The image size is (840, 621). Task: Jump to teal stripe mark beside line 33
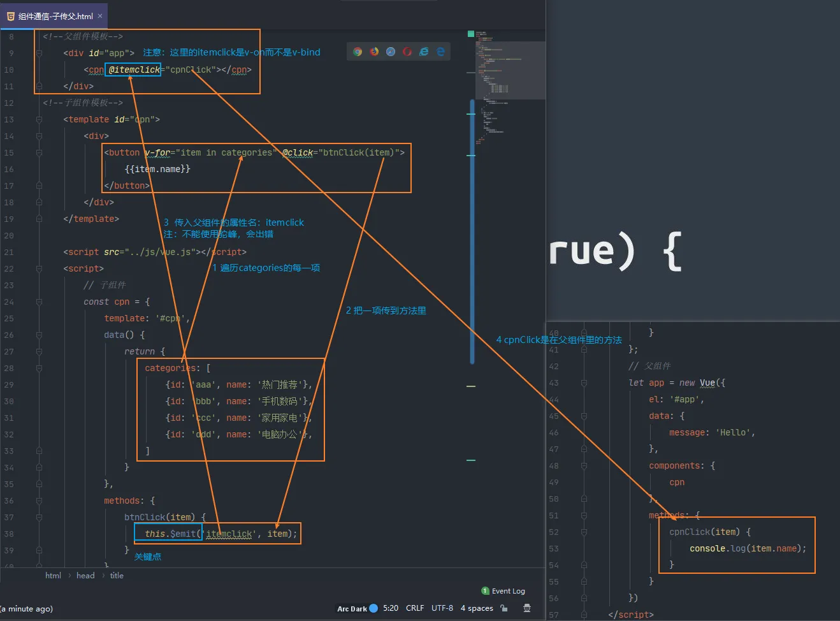[x=471, y=460]
